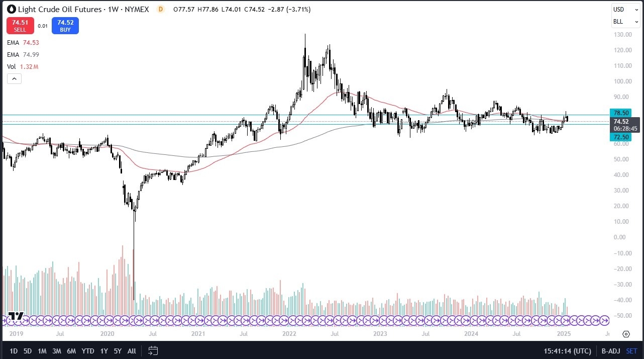Select the 5D date range
The image size is (644, 359).
[x=28, y=351]
